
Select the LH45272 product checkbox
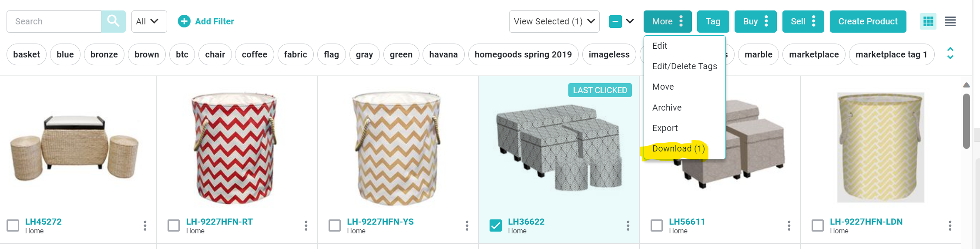[13, 225]
